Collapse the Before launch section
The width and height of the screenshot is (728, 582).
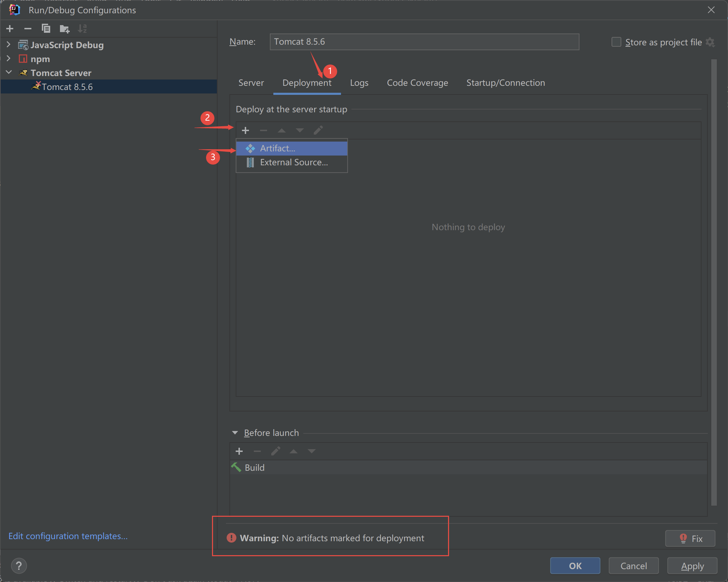(235, 433)
